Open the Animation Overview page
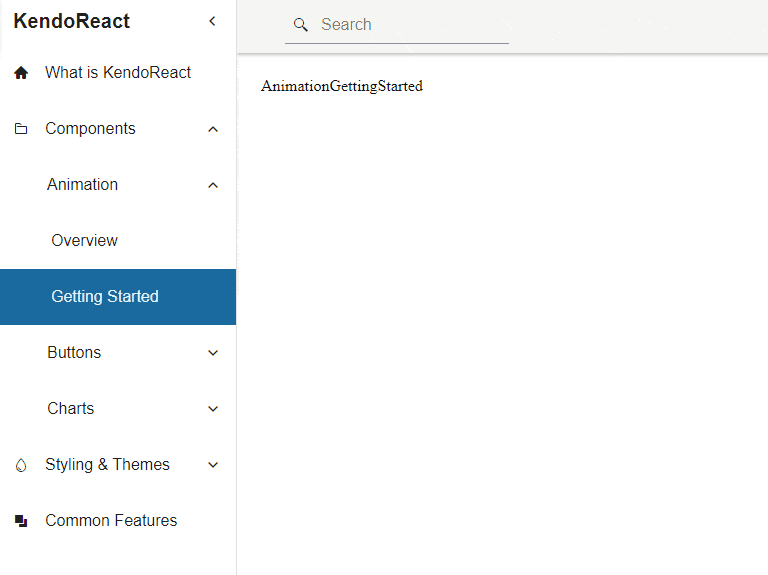768x575 pixels. 118,240
